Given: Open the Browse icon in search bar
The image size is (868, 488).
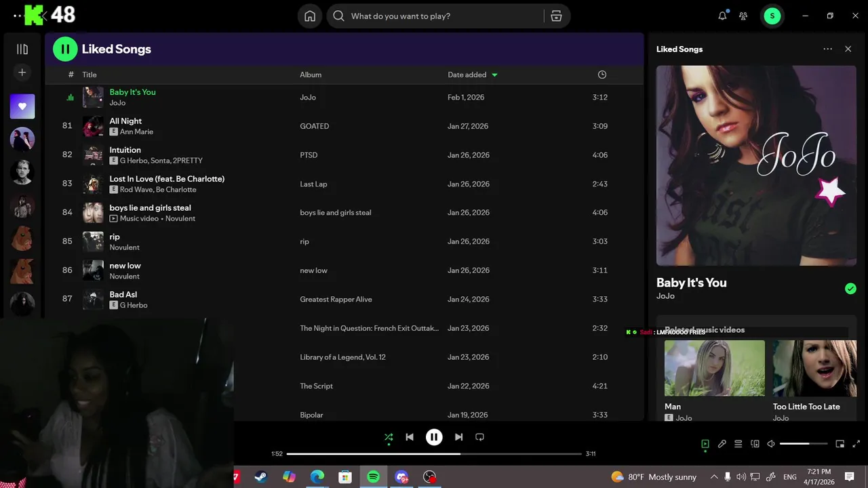Looking at the screenshot, I should click(x=556, y=16).
